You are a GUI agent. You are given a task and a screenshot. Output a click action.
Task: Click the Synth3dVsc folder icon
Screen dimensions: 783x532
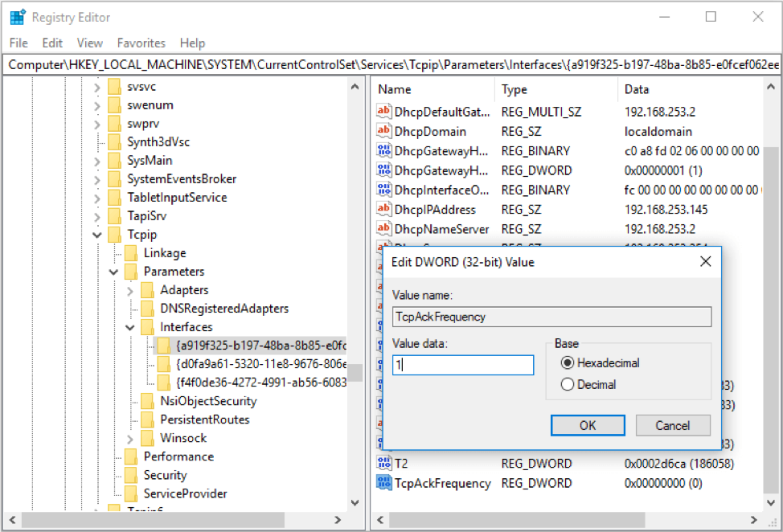114,142
